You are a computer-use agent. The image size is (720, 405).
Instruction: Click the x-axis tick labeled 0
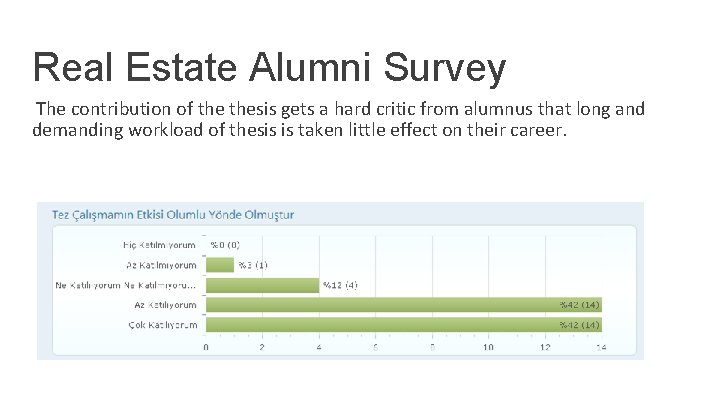click(x=206, y=348)
